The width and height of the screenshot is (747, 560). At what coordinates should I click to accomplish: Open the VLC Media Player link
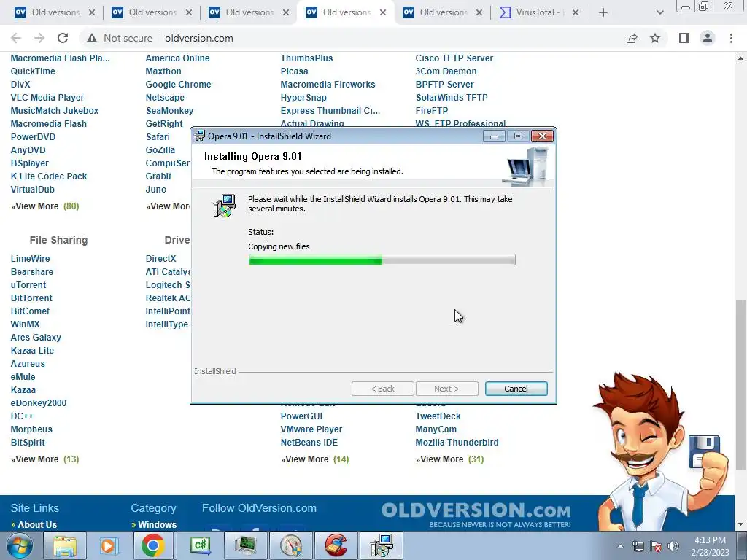tap(47, 97)
